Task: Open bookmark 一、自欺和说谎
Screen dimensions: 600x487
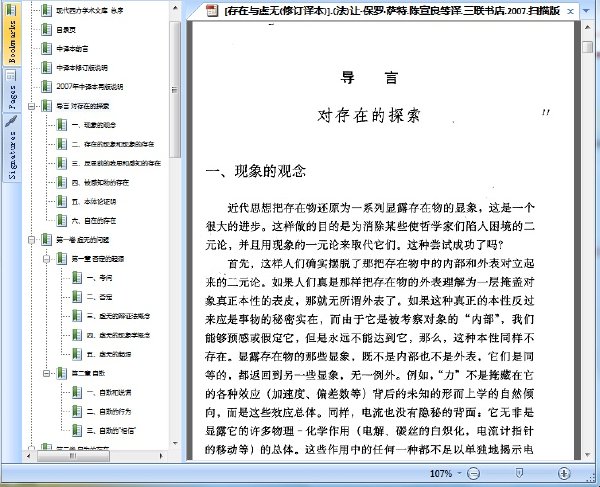Action: click(x=109, y=392)
